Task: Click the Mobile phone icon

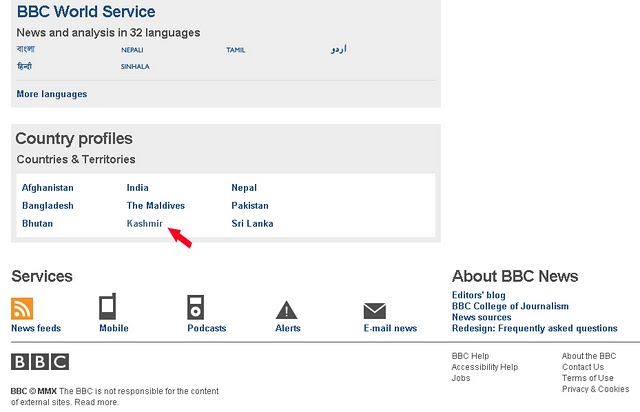Action: (x=108, y=306)
